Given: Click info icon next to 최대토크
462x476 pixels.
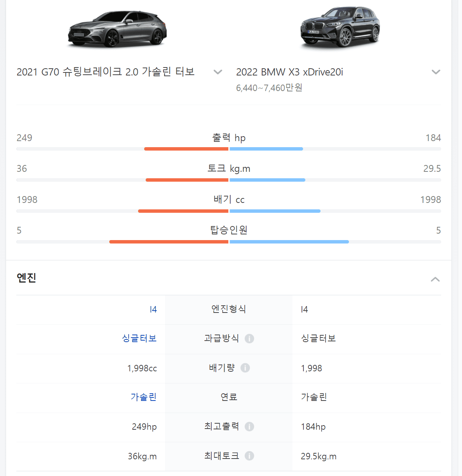Looking at the screenshot, I should click(x=249, y=456).
